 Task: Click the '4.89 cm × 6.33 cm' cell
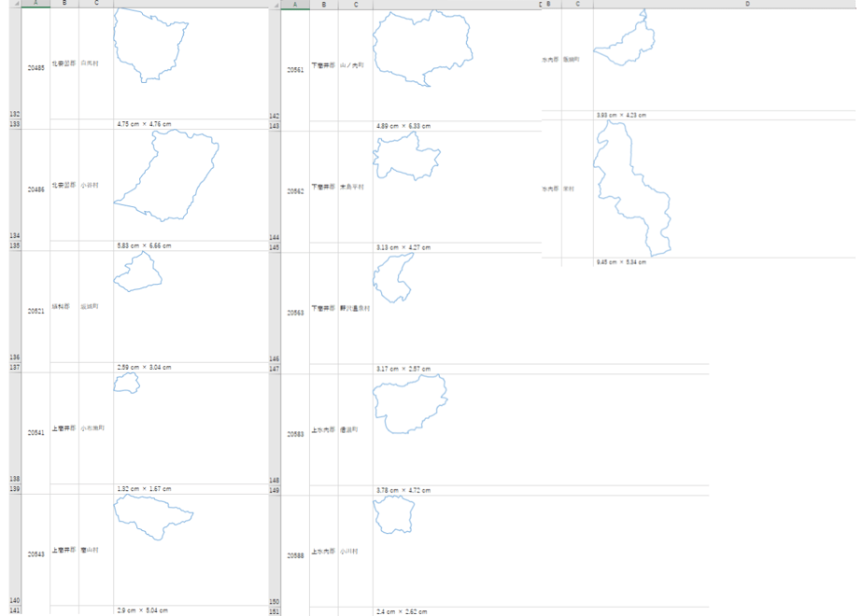pos(457,126)
